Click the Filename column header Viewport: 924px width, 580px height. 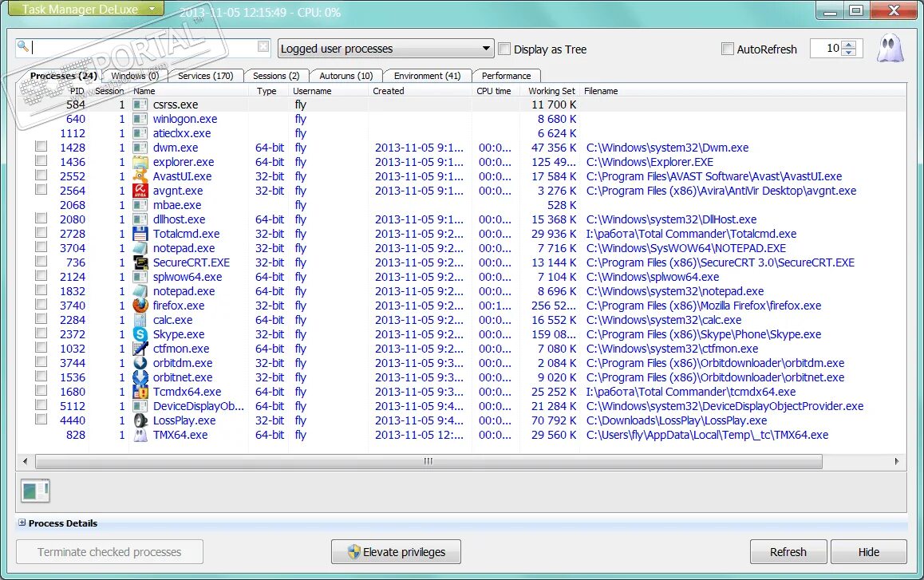[x=601, y=91]
